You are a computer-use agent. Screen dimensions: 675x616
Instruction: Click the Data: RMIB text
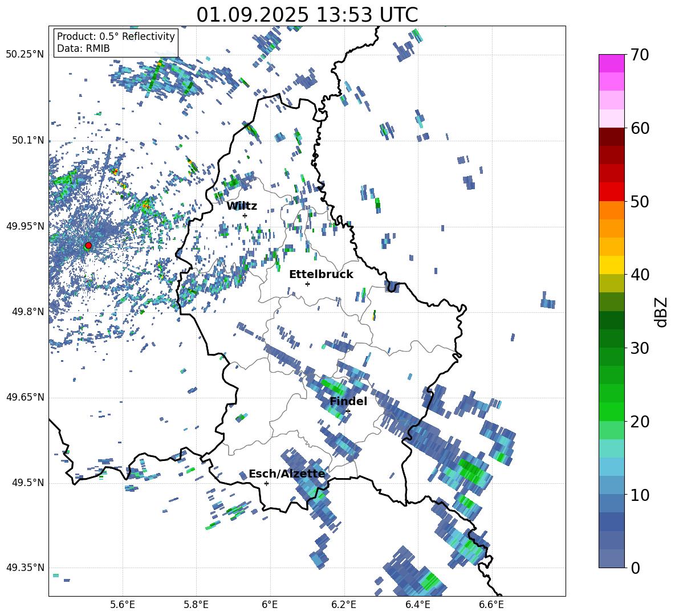[83, 48]
